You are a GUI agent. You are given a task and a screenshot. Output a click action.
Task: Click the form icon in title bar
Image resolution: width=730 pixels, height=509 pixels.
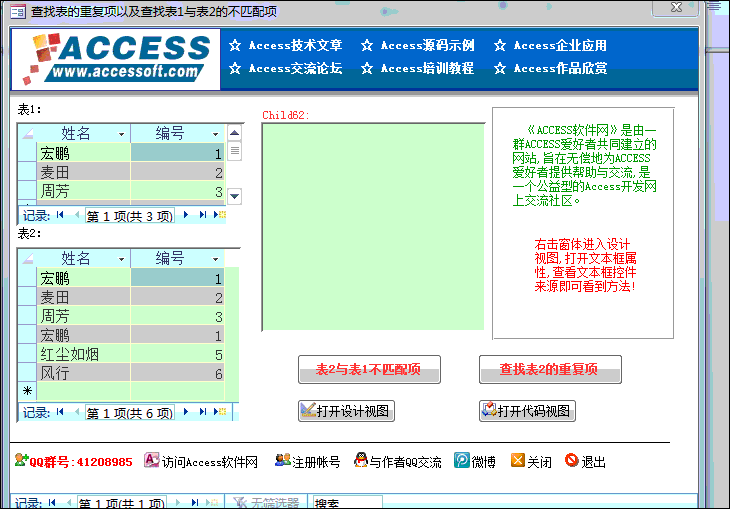[18, 11]
